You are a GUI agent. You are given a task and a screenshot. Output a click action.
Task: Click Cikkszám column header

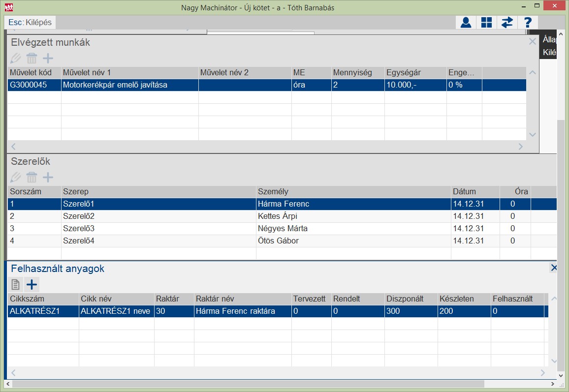[43, 299]
